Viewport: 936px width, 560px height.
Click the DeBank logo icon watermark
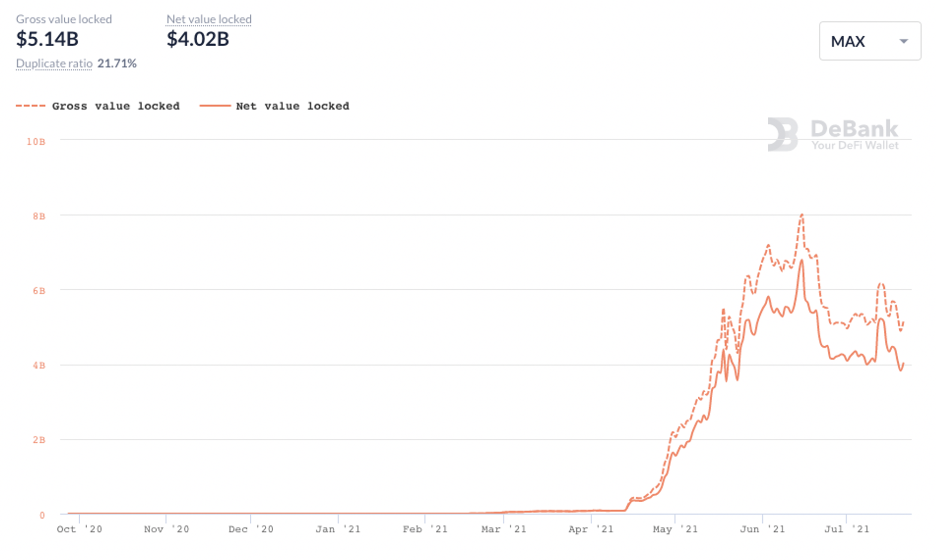tap(783, 134)
